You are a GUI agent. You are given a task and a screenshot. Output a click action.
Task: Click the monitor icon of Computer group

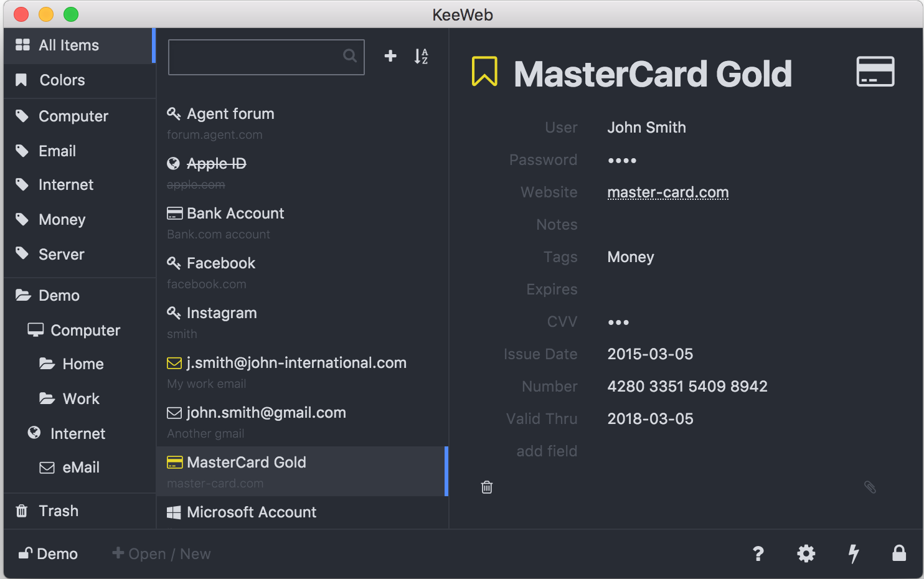tap(35, 329)
